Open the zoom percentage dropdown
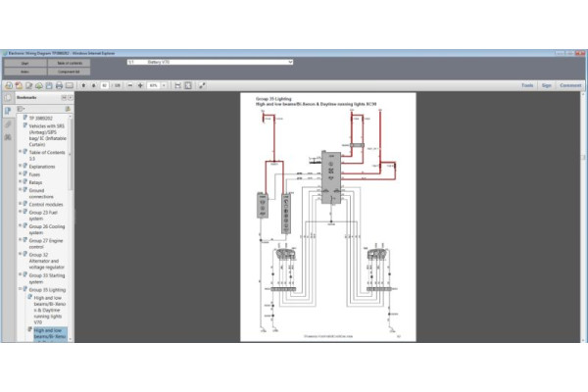The width and height of the screenshot is (588, 392). point(165,85)
